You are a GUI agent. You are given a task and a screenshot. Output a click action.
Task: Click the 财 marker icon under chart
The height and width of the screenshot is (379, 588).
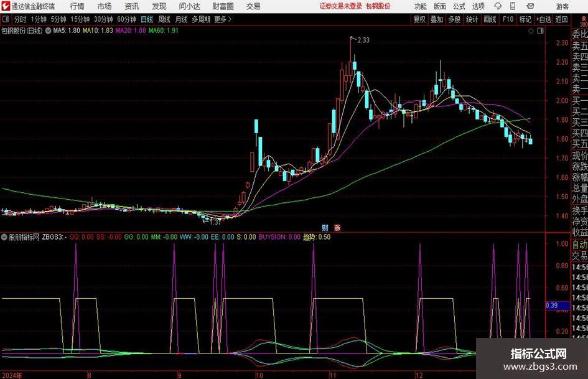pyautogui.click(x=325, y=227)
